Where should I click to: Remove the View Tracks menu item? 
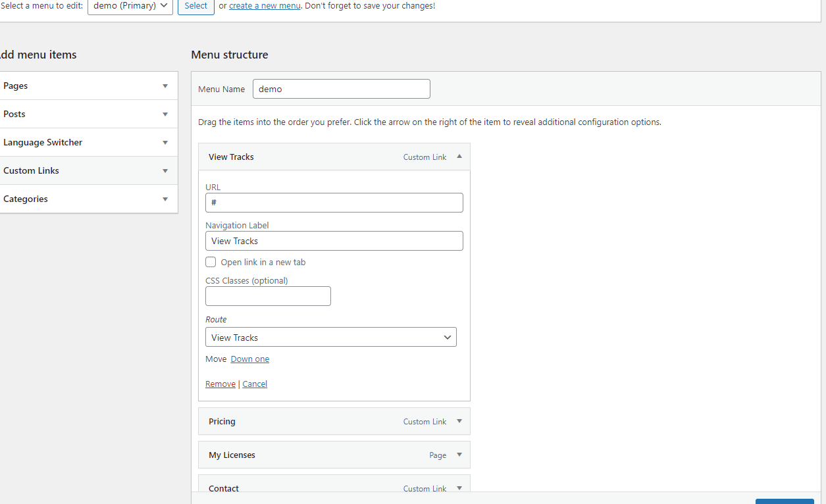(220, 384)
